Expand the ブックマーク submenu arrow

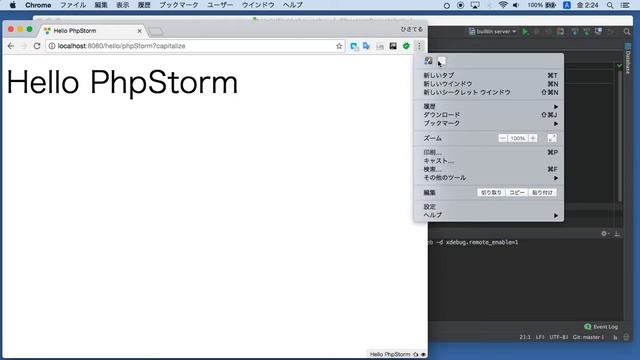tap(556, 123)
